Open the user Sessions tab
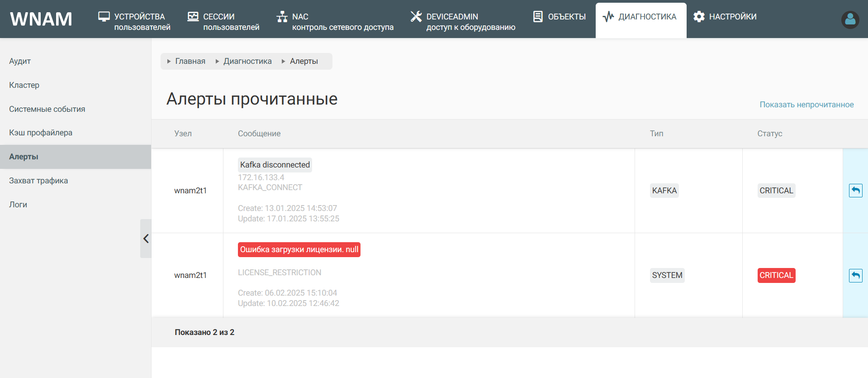 click(224, 21)
